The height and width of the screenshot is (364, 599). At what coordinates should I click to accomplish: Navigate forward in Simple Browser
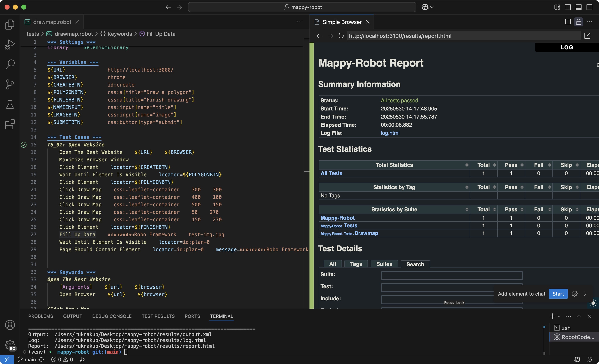[x=330, y=36]
